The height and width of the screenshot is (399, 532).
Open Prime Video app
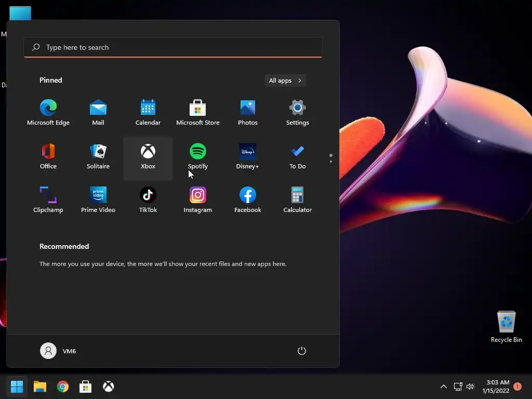98,200
